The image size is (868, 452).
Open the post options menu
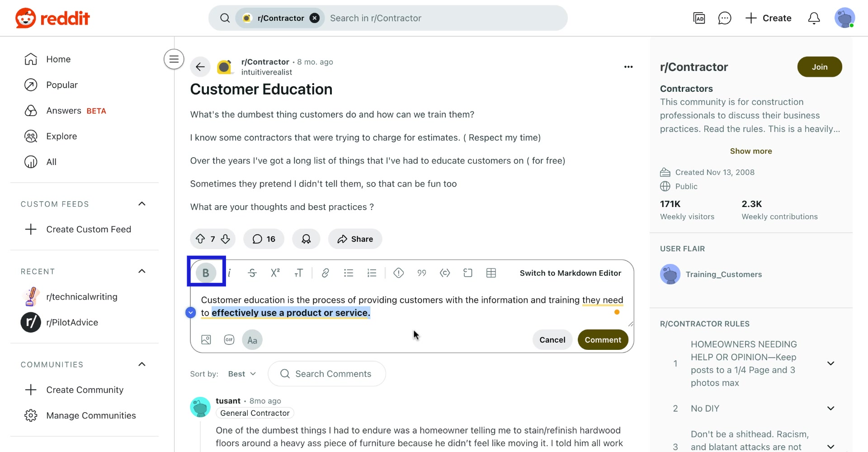628,66
